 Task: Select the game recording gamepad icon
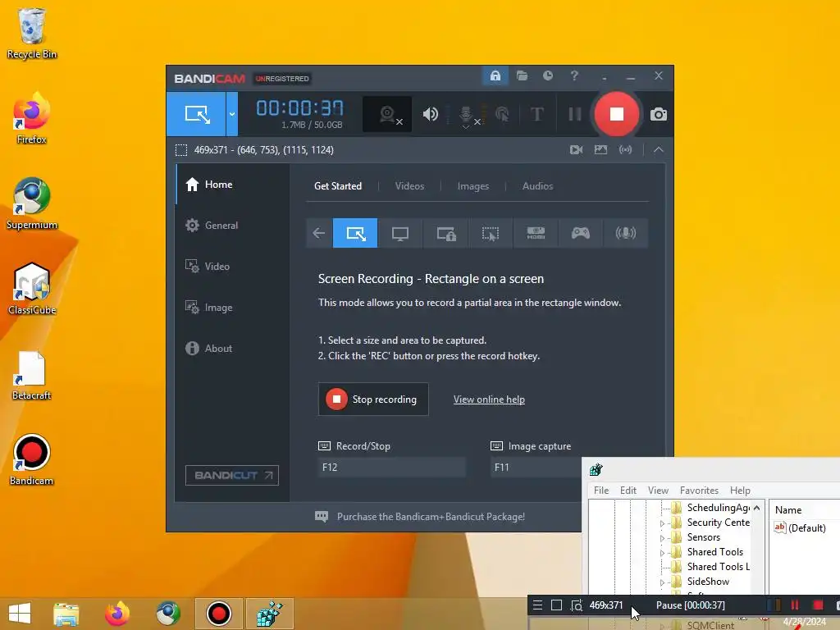pyautogui.click(x=581, y=233)
